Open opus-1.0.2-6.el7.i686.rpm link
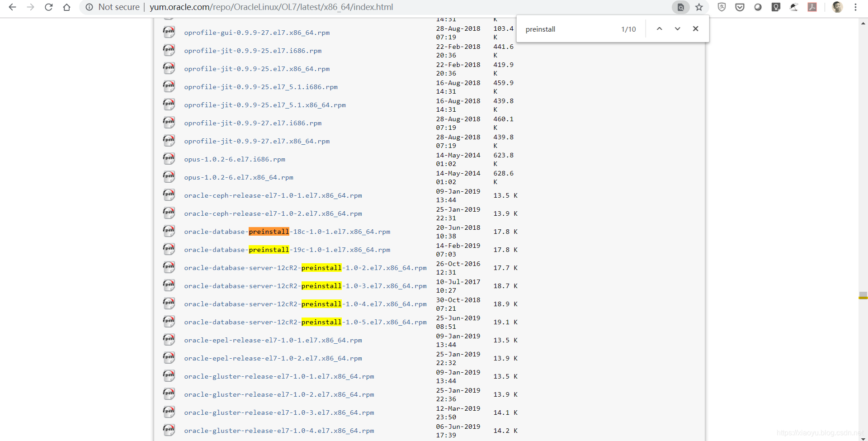The width and height of the screenshot is (868, 441). [x=235, y=159]
